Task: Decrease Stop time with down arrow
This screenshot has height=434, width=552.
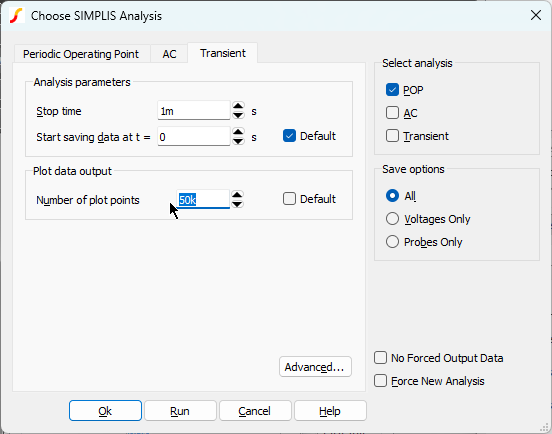Action: click(238, 115)
